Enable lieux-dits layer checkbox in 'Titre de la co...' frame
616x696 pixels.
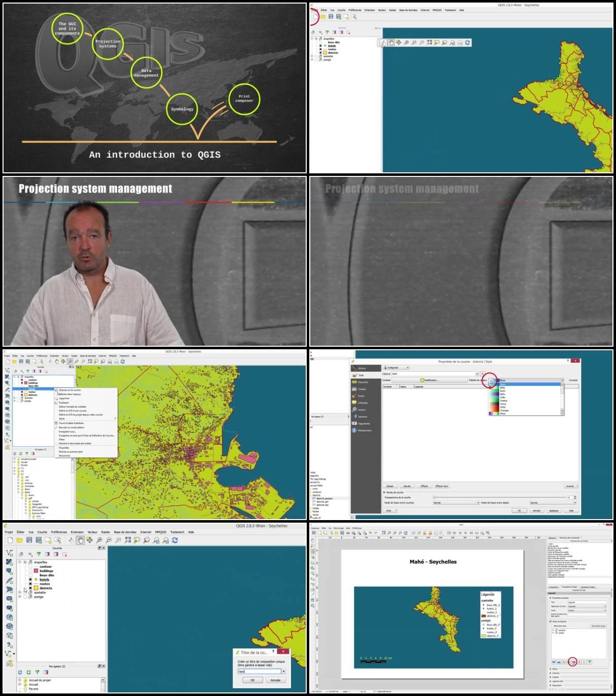click(30, 575)
